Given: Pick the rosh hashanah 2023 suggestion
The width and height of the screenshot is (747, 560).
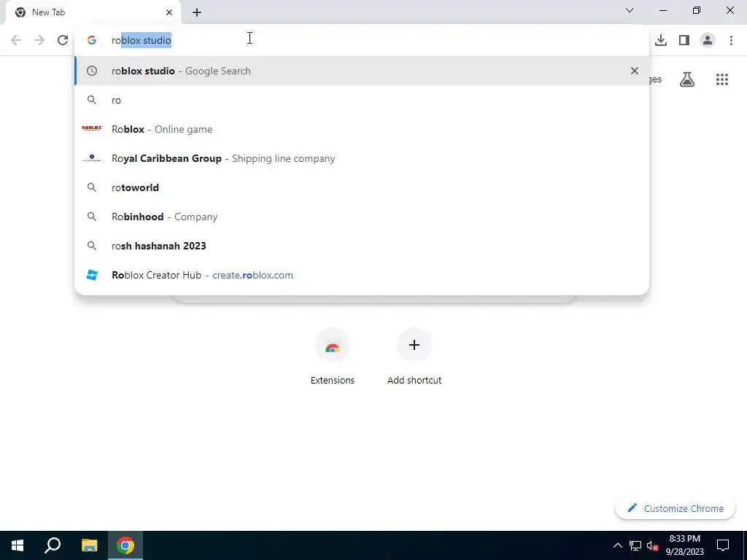Looking at the screenshot, I should pyautogui.click(x=362, y=246).
